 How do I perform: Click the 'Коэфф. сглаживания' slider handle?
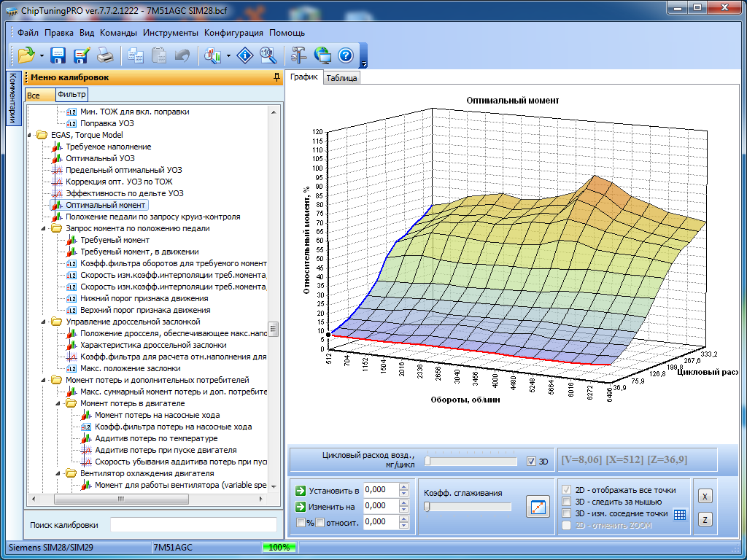click(x=427, y=507)
